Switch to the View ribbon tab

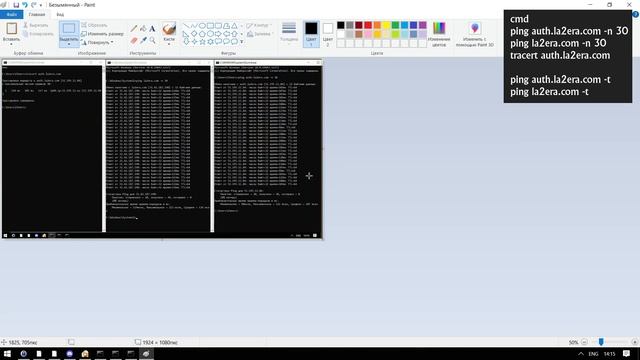pyautogui.click(x=60, y=14)
